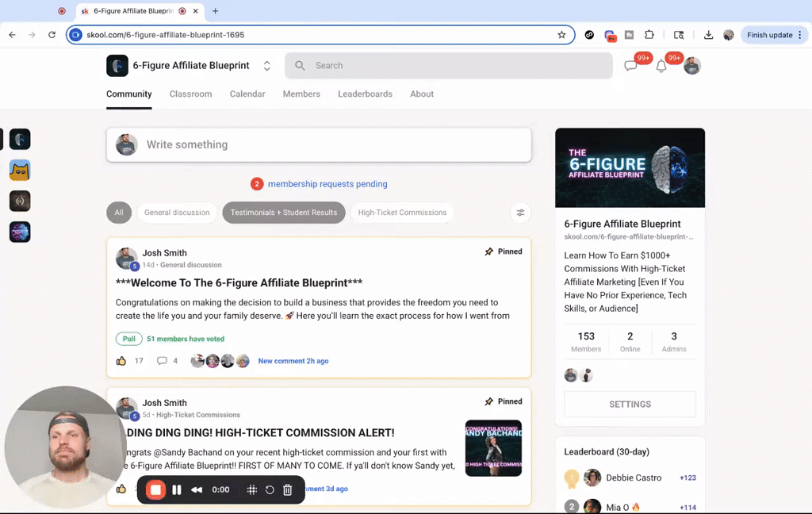The width and height of the screenshot is (812, 514).
Task: Pause the screen recording
Action: (x=177, y=489)
